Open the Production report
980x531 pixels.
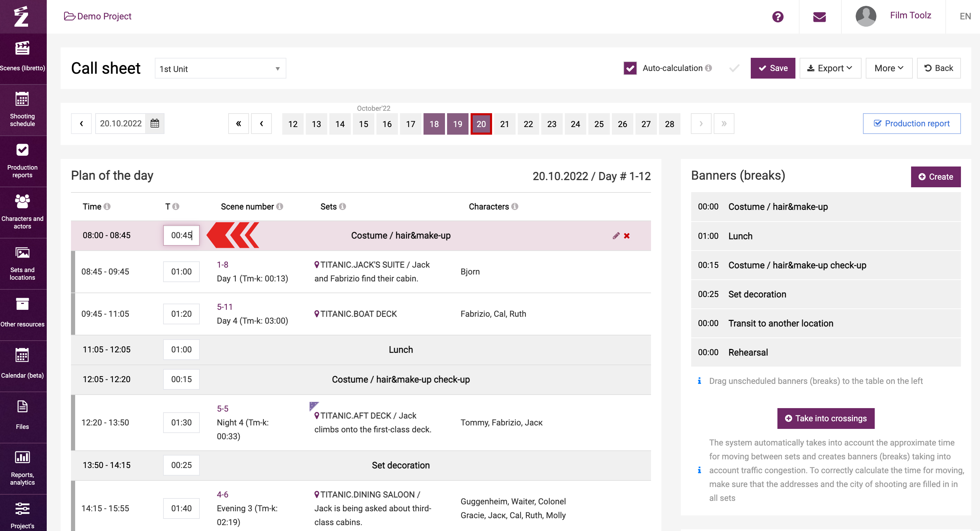pyautogui.click(x=911, y=123)
